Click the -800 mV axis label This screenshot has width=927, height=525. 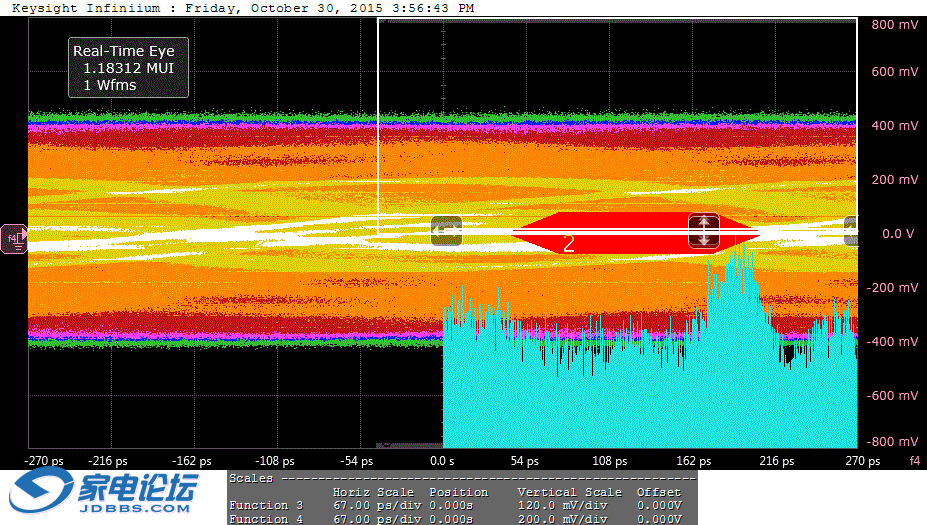[892, 442]
